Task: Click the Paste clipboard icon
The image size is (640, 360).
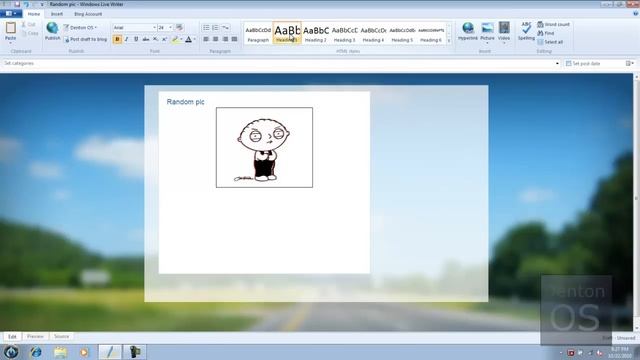Action: (x=11, y=28)
